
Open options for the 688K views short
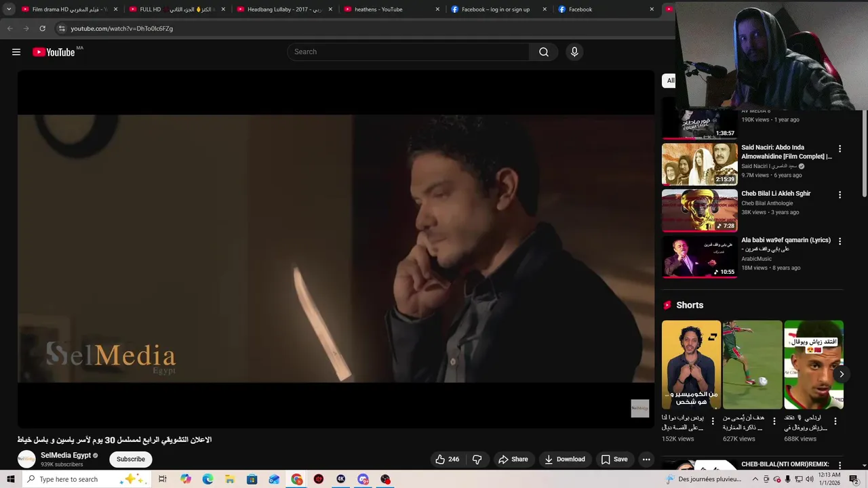click(x=835, y=421)
